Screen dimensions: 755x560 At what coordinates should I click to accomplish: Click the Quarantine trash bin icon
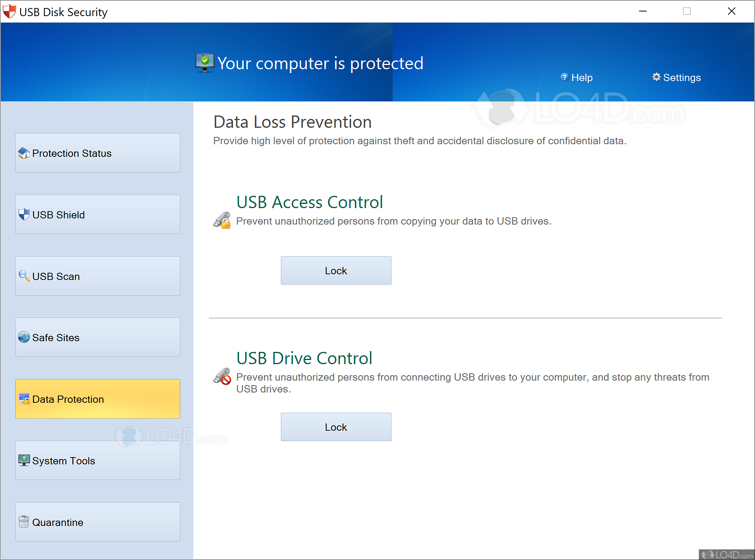tap(24, 522)
